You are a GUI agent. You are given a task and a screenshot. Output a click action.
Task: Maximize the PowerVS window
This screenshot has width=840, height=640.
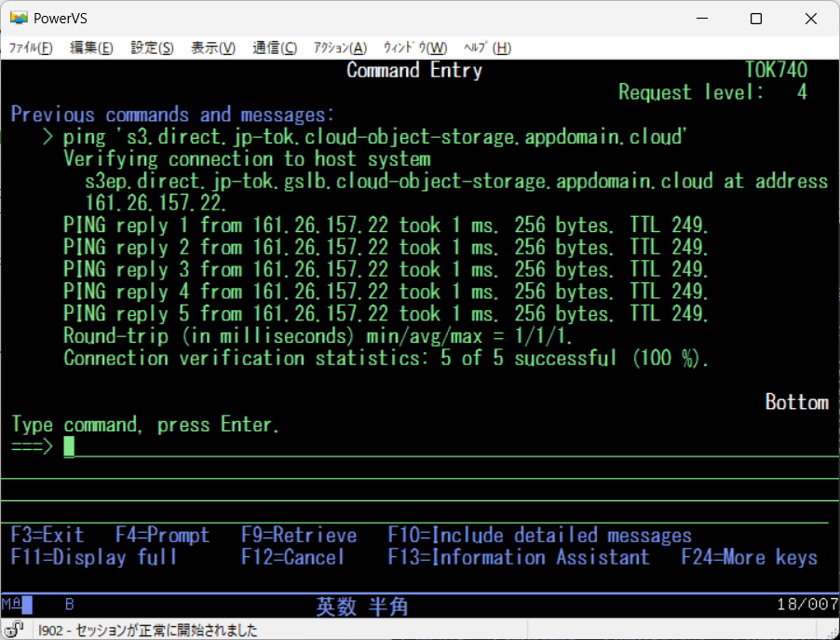click(x=756, y=19)
